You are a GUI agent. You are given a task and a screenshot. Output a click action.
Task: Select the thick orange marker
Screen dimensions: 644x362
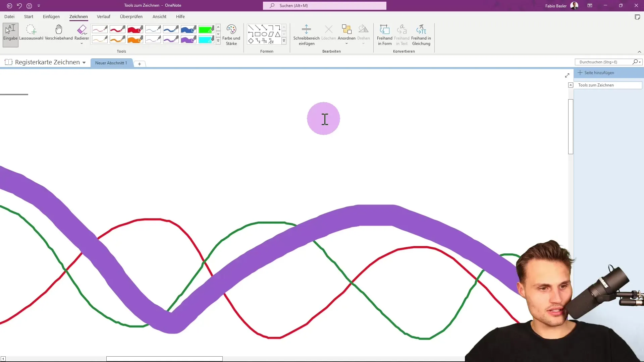coord(135,40)
